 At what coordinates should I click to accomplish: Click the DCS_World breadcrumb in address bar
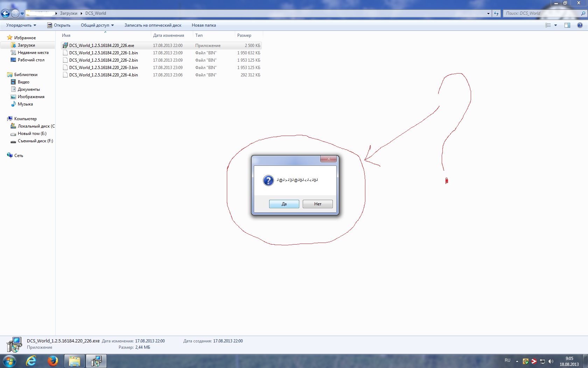tap(96, 13)
